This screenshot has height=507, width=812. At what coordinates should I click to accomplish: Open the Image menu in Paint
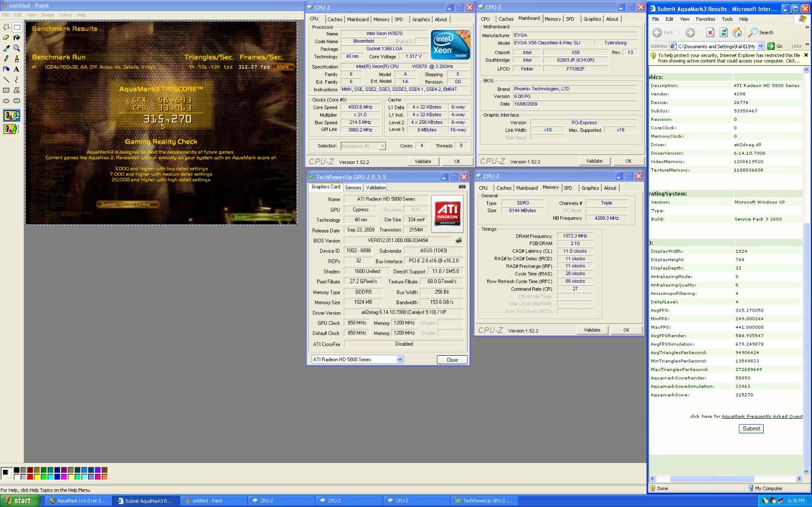tap(47, 15)
